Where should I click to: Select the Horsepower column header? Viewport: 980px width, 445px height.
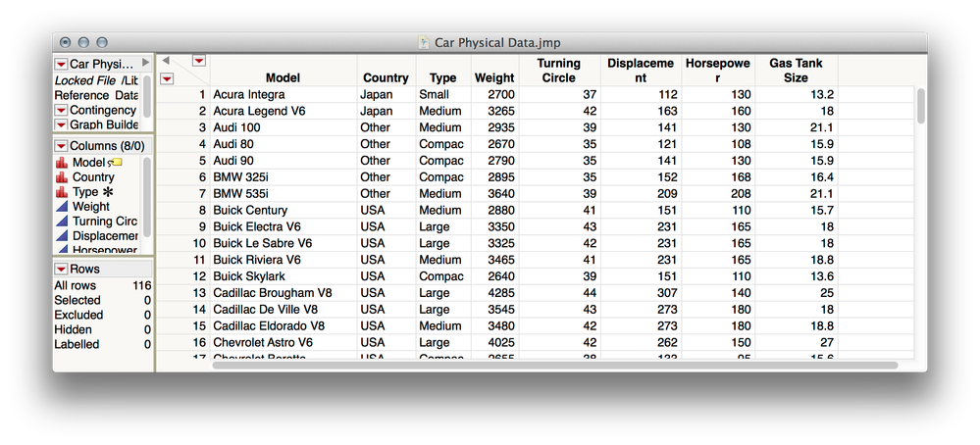717,70
